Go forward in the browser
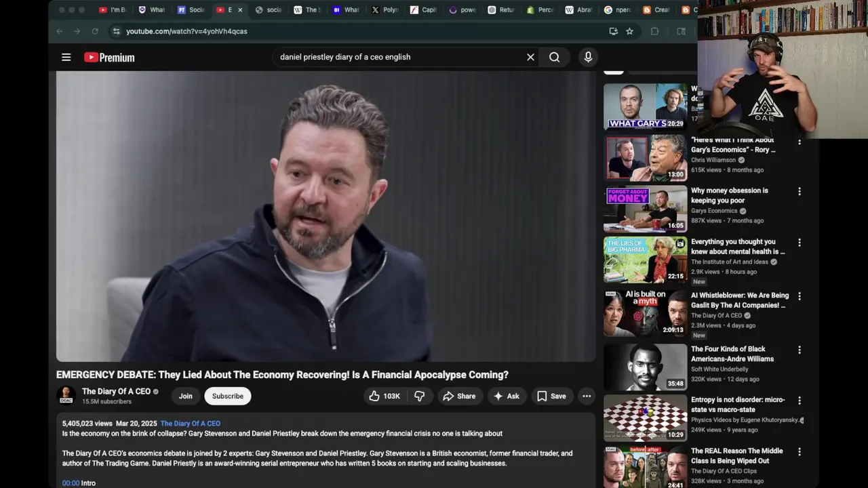868x488 pixels. pyautogui.click(x=77, y=31)
